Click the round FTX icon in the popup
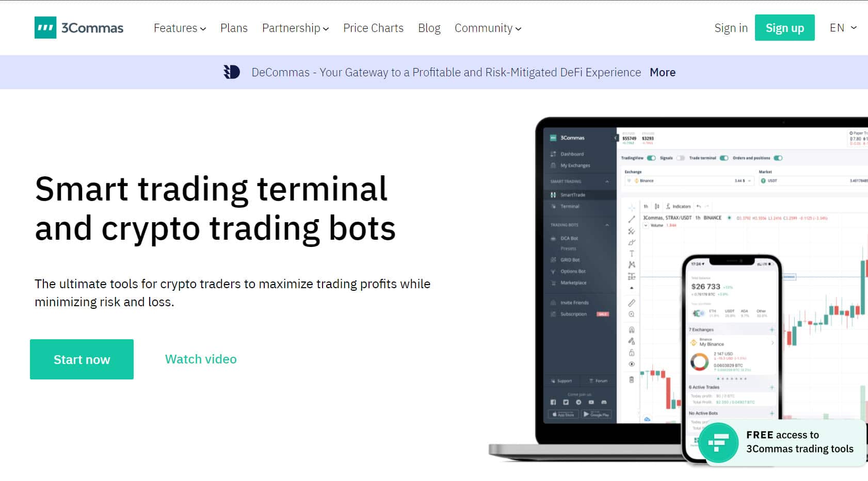 [718, 442]
